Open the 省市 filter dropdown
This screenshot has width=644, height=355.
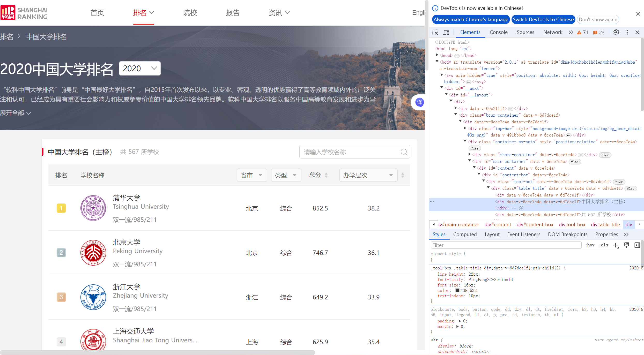coord(251,175)
